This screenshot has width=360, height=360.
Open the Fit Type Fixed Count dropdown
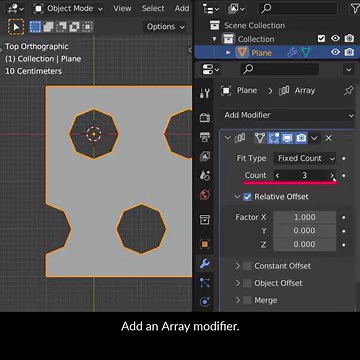point(305,158)
